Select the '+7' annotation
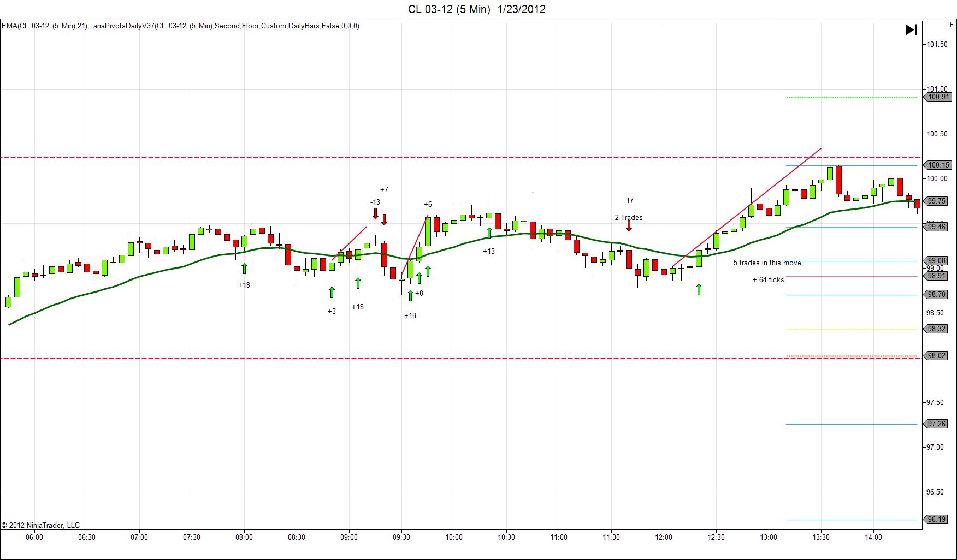Screen dimensions: 957x560 (384, 189)
